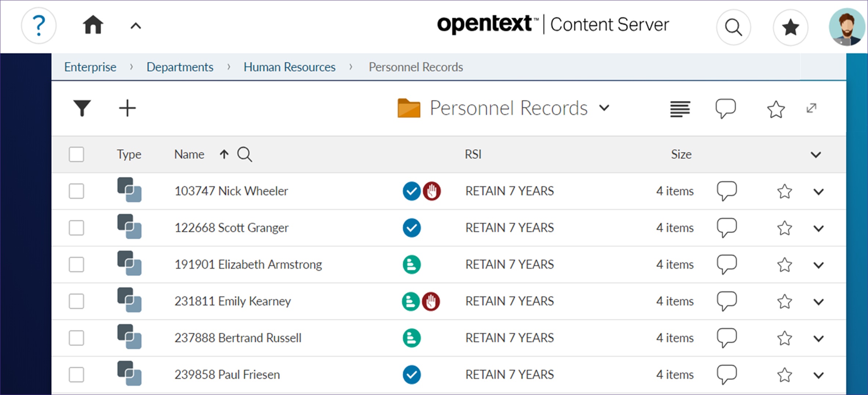The image size is (868, 395).
Task: Click blue checkmark icon on Scott Granger row
Action: click(x=412, y=228)
